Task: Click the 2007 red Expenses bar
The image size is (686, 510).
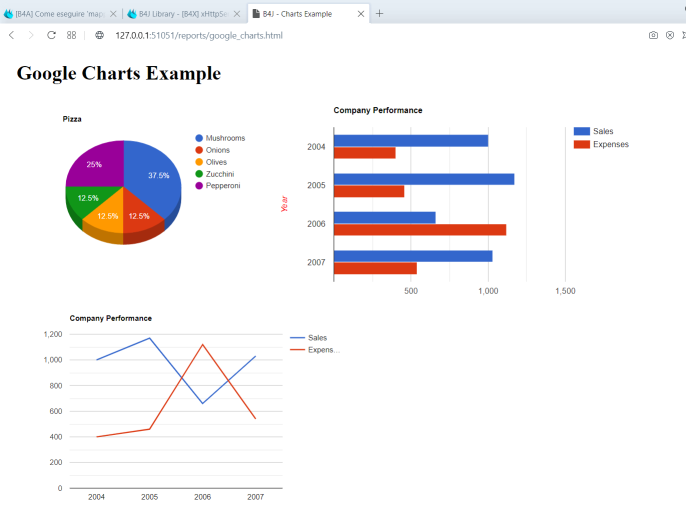Action: click(375, 268)
